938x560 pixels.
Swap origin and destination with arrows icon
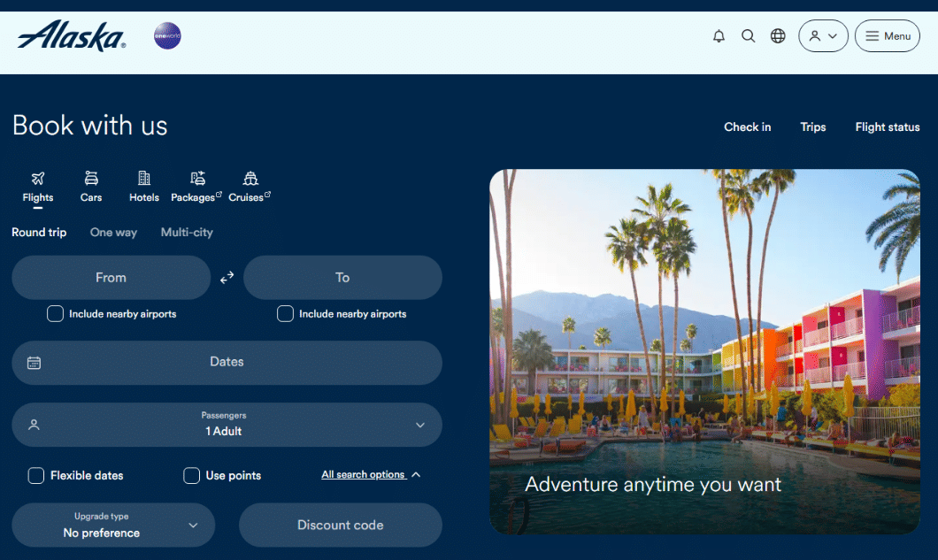(227, 278)
